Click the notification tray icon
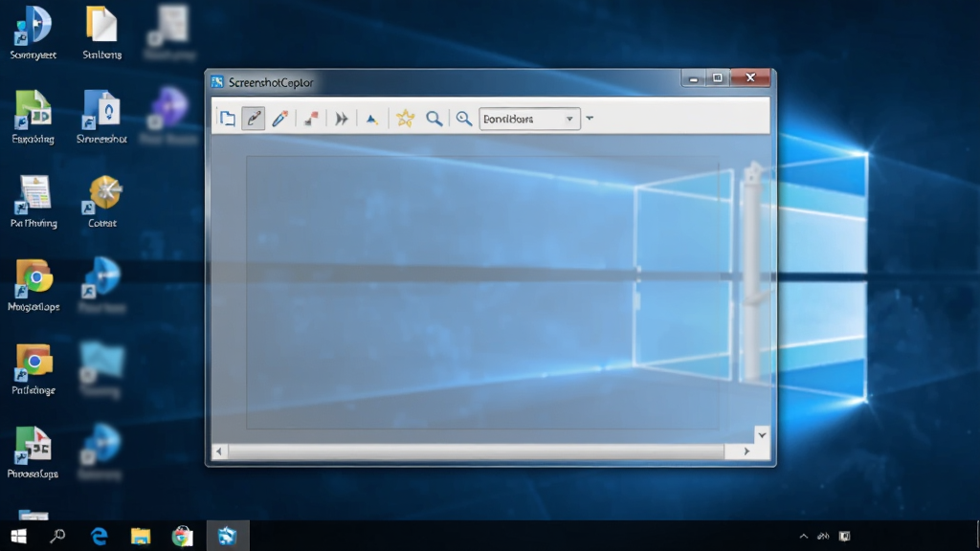 (844, 536)
